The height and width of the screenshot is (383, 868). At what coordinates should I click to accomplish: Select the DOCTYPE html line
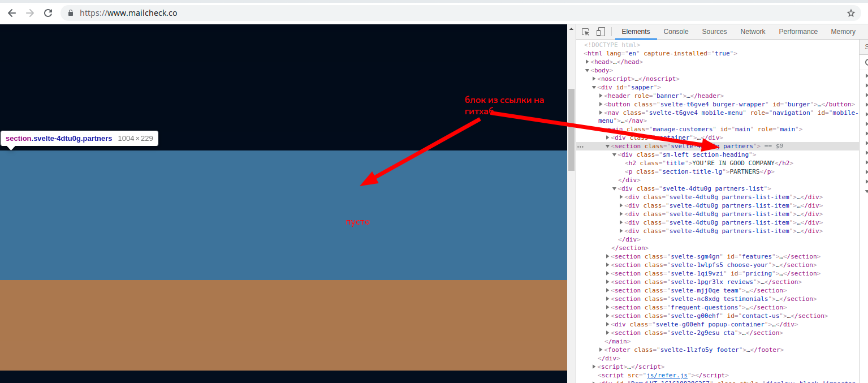click(x=612, y=45)
